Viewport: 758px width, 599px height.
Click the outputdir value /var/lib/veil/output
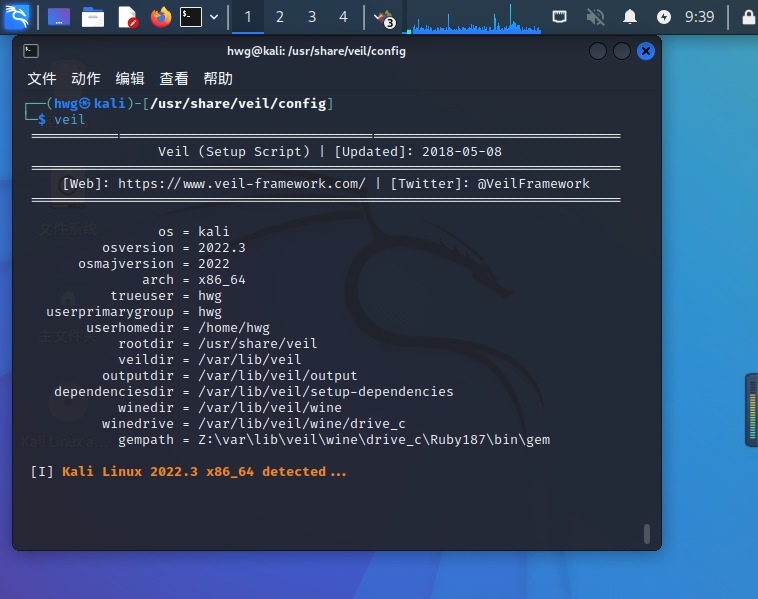(x=277, y=376)
